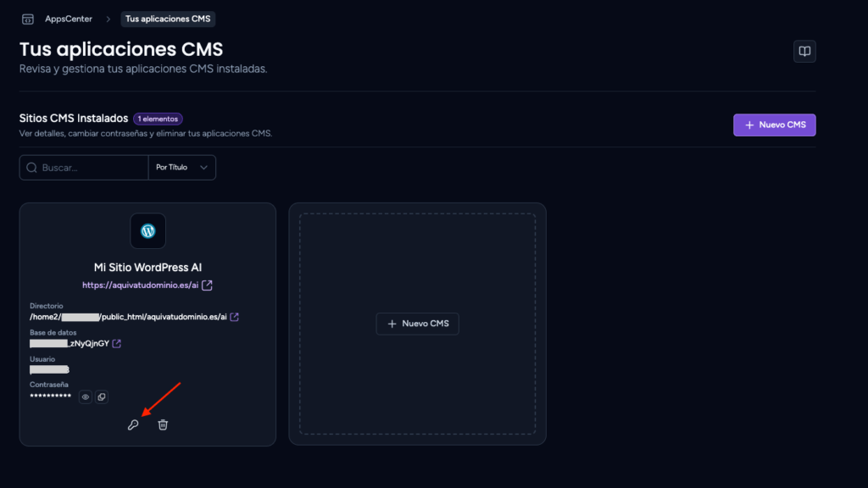
Task: Click the AppsCenter panel icon in breadcrumb
Action: point(28,19)
